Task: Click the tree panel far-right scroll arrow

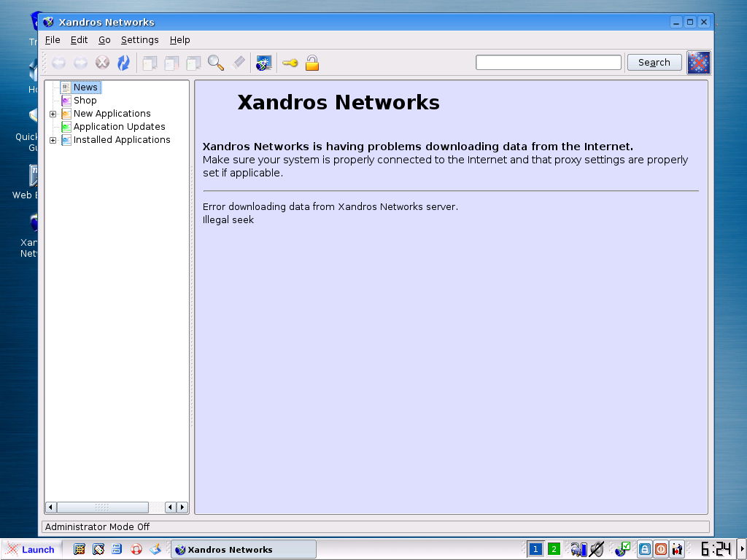Action: click(x=182, y=507)
